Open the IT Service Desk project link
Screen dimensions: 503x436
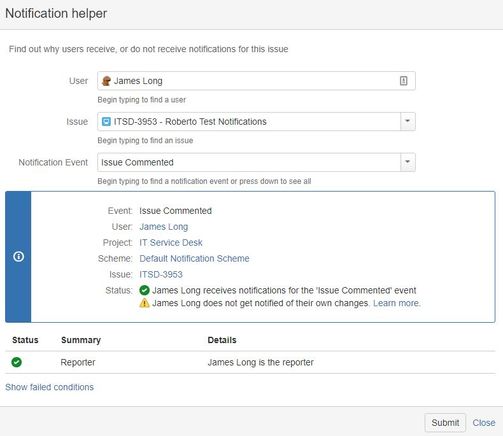[x=171, y=243]
